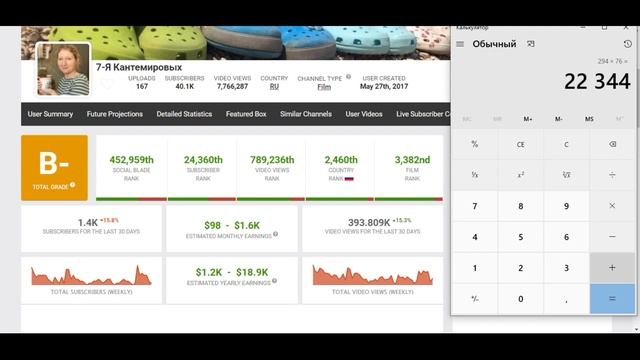
Task: Open the User Videos tab
Action: [364, 114]
